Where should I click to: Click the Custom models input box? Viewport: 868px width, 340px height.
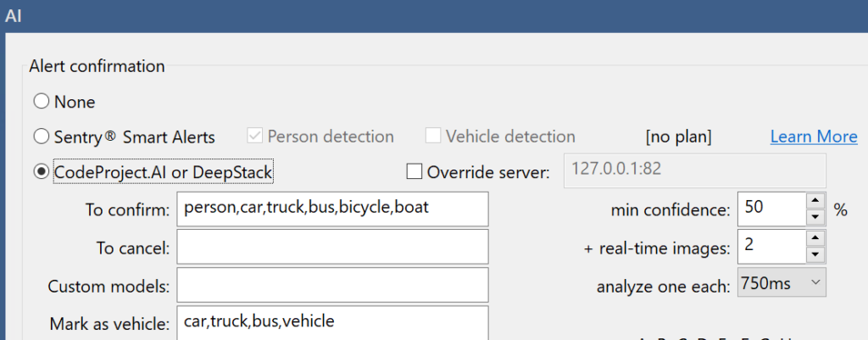[x=332, y=285]
